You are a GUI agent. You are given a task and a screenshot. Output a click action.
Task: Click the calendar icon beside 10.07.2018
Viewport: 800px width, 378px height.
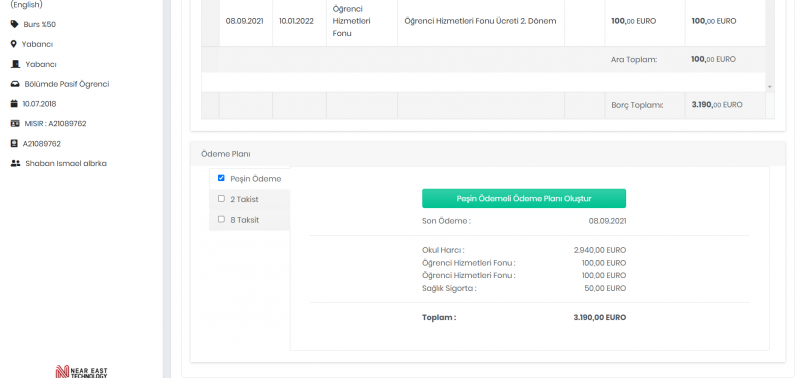14,104
